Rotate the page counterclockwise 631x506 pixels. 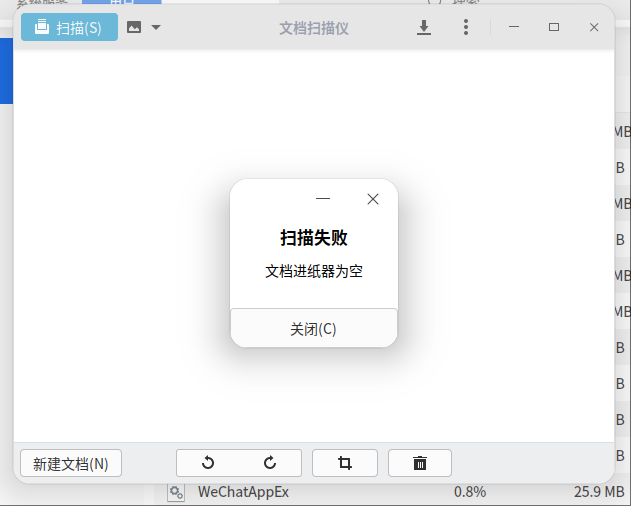click(208, 463)
